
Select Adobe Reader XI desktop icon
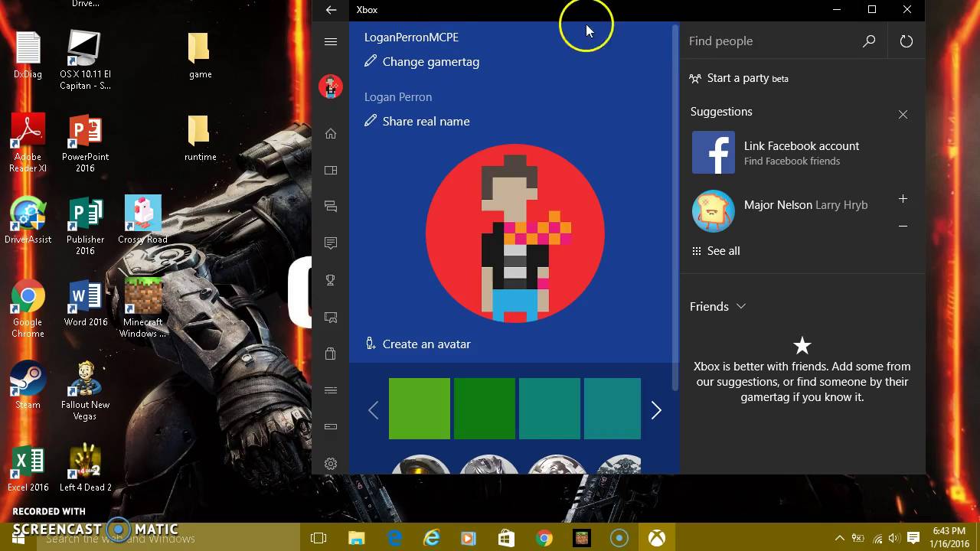tap(28, 144)
